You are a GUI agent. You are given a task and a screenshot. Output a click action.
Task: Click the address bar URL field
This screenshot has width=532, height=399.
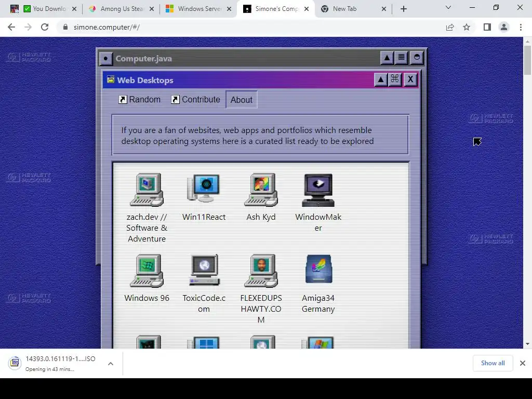click(251, 27)
